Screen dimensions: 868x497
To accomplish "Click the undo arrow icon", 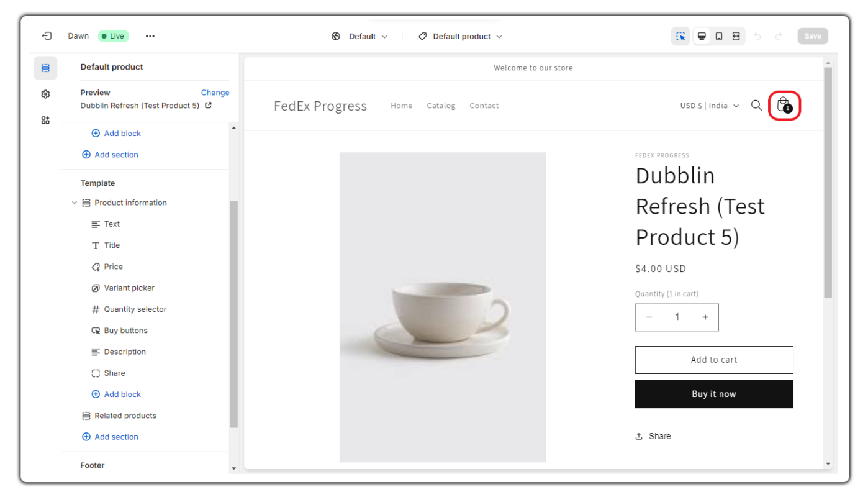I will tap(757, 36).
